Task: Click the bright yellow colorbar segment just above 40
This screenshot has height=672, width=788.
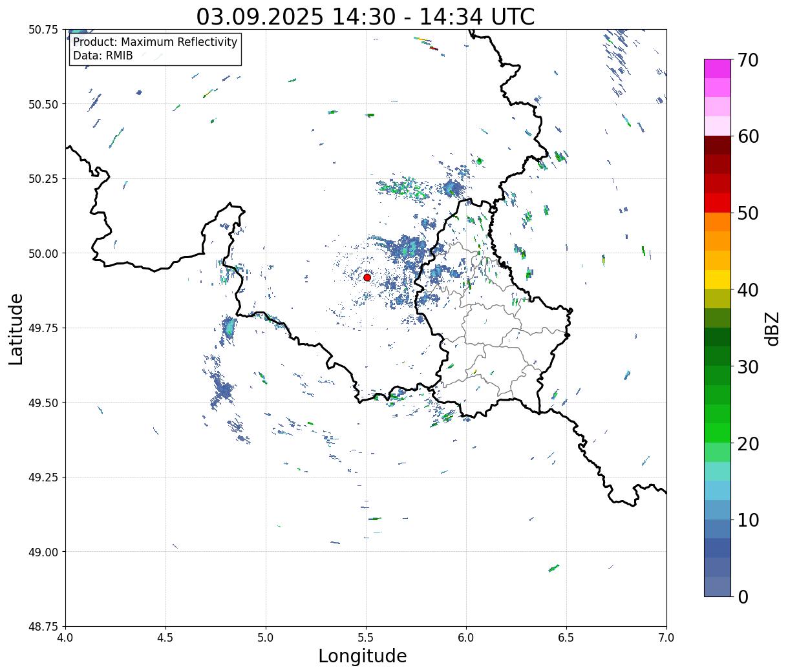Action: [718, 280]
